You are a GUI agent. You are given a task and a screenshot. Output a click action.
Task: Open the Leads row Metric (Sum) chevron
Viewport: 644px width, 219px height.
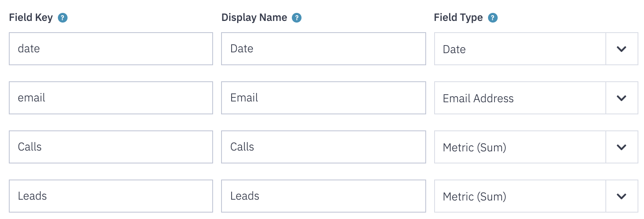[x=621, y=196]
